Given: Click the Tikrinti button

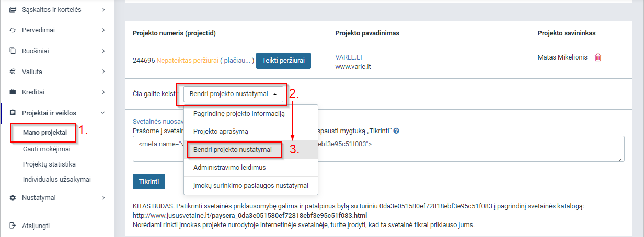Looking at the screenshot, I should 149,181.
